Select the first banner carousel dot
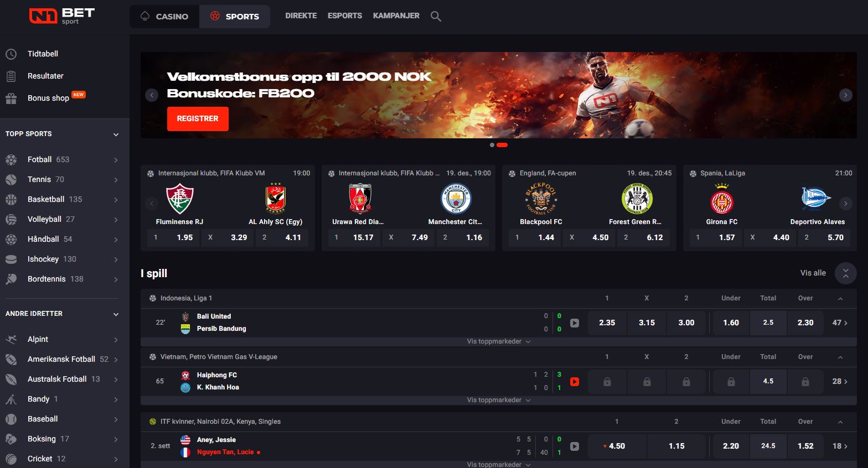Image resolution: width=868 pixels, height=468 pixels. [x=492, y=145]
